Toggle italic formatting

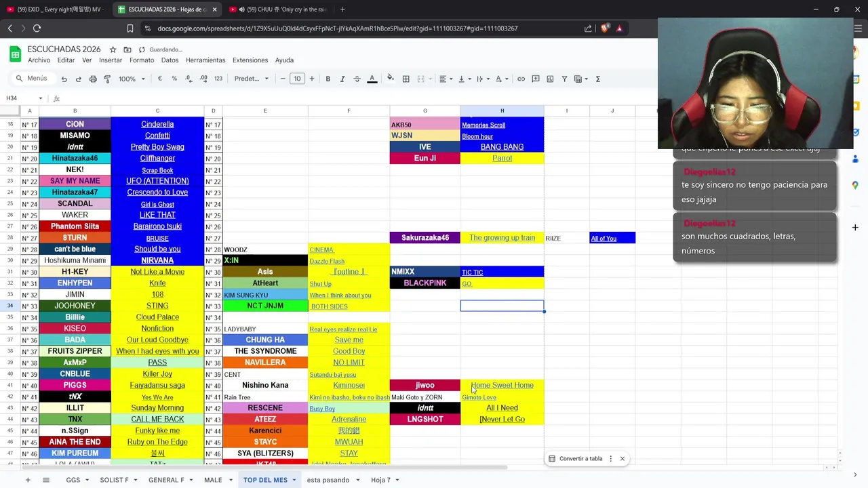(x=342, y=79)
